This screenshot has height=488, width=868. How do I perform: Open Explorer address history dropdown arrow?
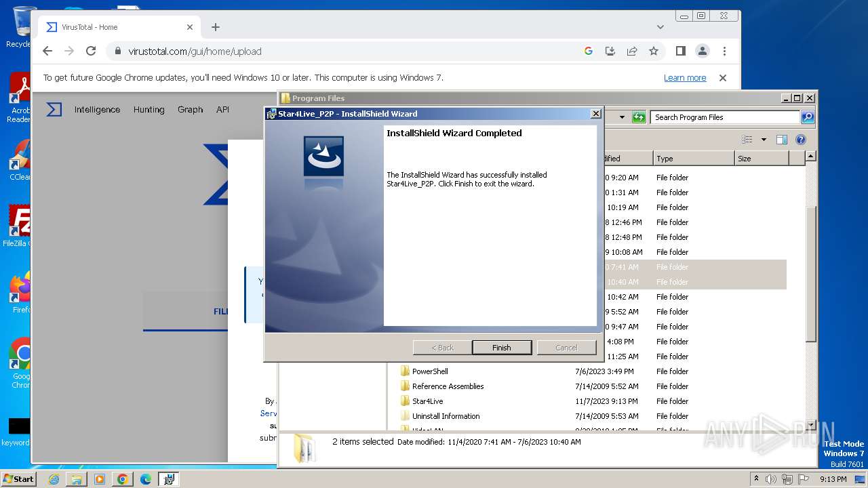[621, 117]
